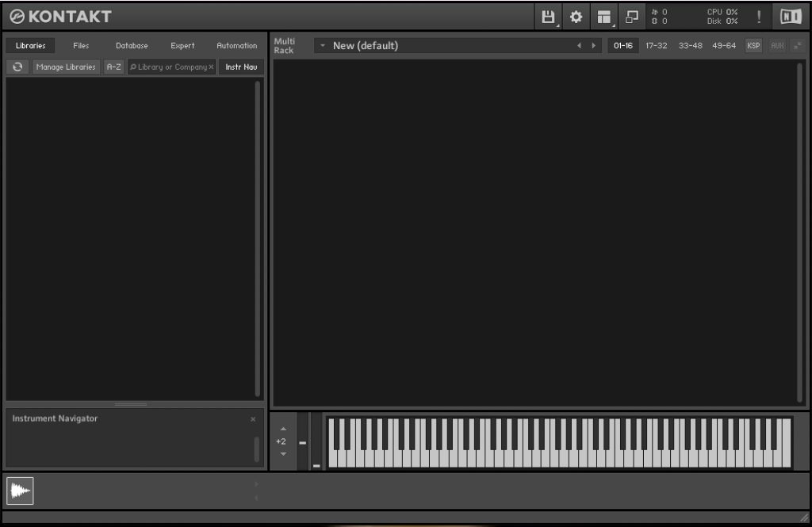
Task: Click the New (default) multi name
Action: (x=366, y=45)
